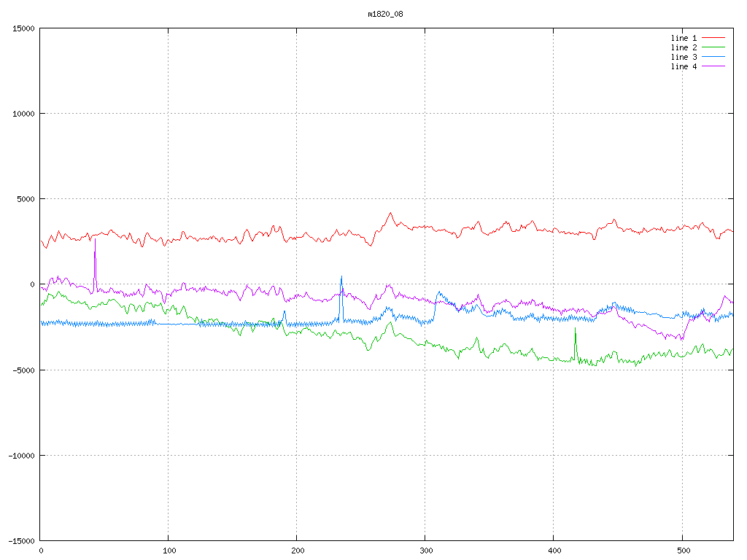Viewport: 747px width, 560px height.
Task: Click x-axis label 300
Action: click(426, 551)
